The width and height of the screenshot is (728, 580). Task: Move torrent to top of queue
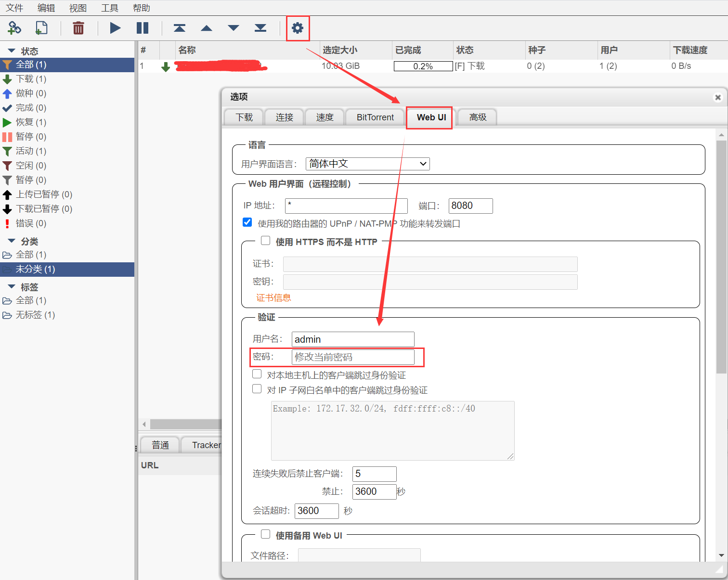180,28
